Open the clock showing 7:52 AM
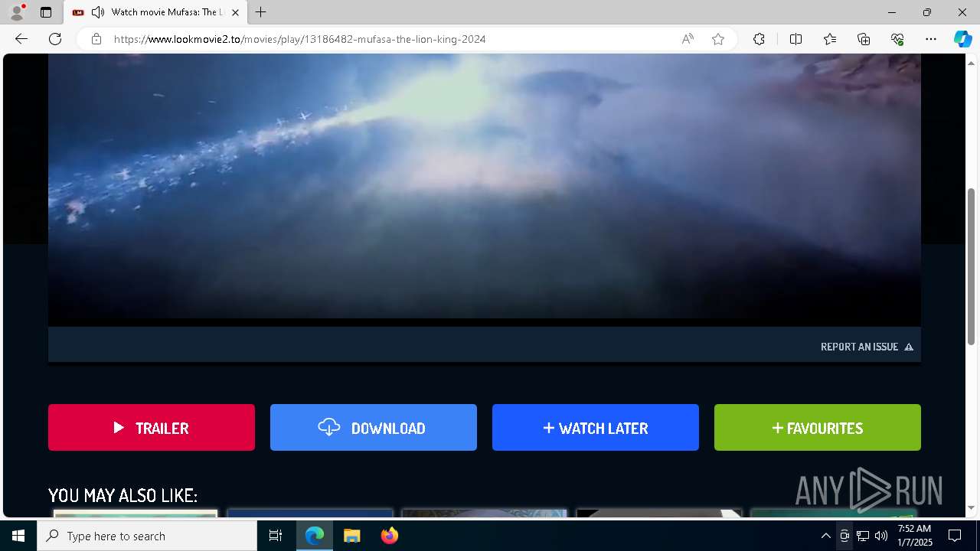Image resolution: width=980 pixels, height=551 pixels. pyautogui.click(x=914, y=536)
